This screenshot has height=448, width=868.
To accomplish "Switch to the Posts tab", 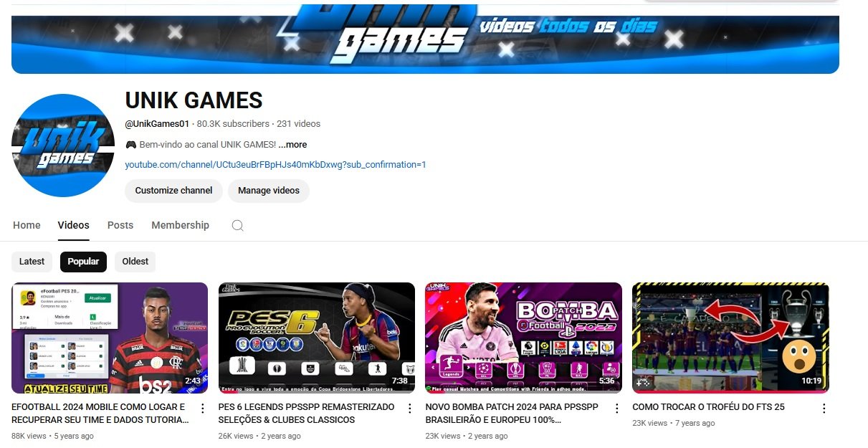I will [x=120, y=225].
